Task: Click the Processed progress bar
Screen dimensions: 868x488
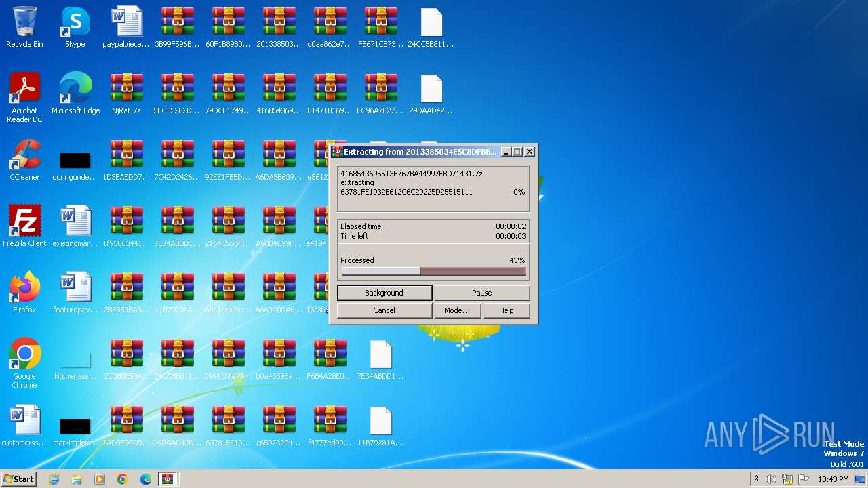Action: coord(433,271)
